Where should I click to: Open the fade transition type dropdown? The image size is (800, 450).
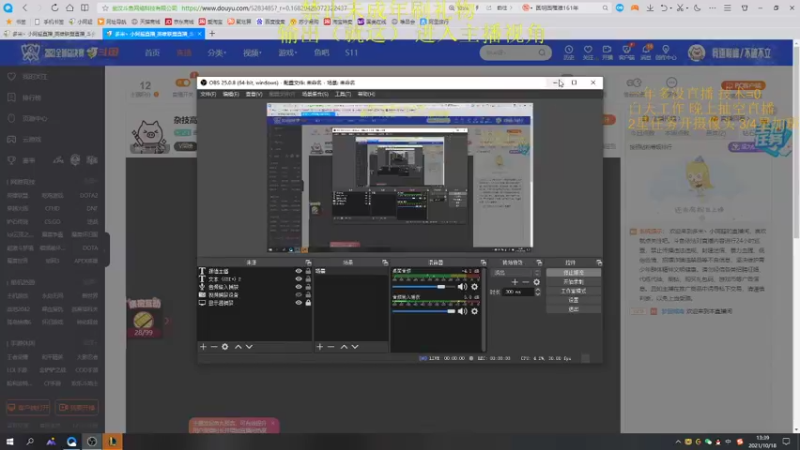pos(516,272)
